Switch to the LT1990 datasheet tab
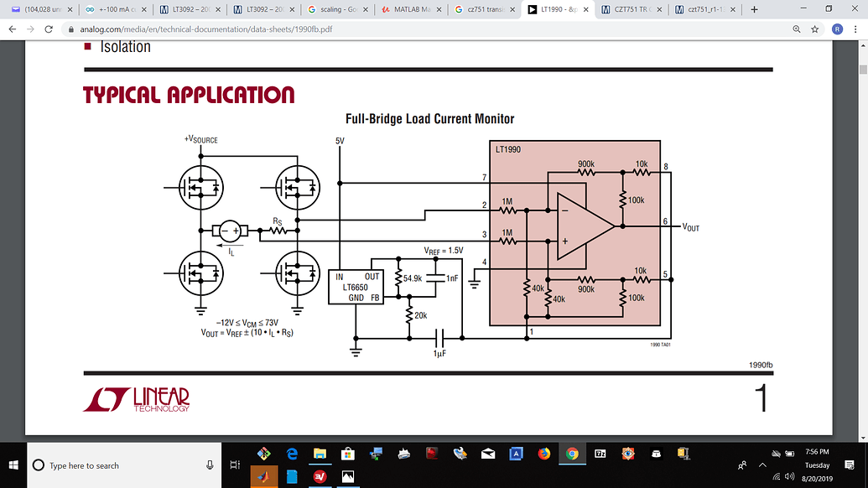The height and width of the screenshot is (488, 868). click(x=557, y=11)
